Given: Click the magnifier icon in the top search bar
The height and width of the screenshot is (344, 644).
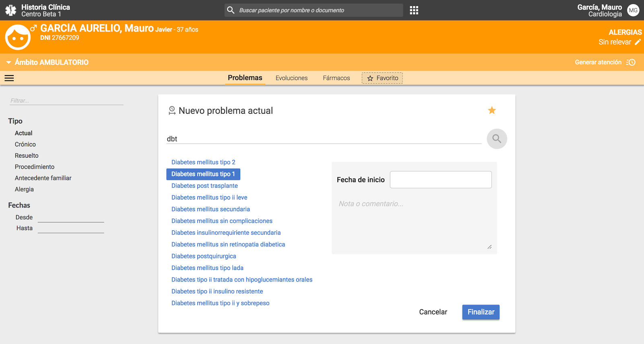Looking at the screenshot, I should 231,10.
